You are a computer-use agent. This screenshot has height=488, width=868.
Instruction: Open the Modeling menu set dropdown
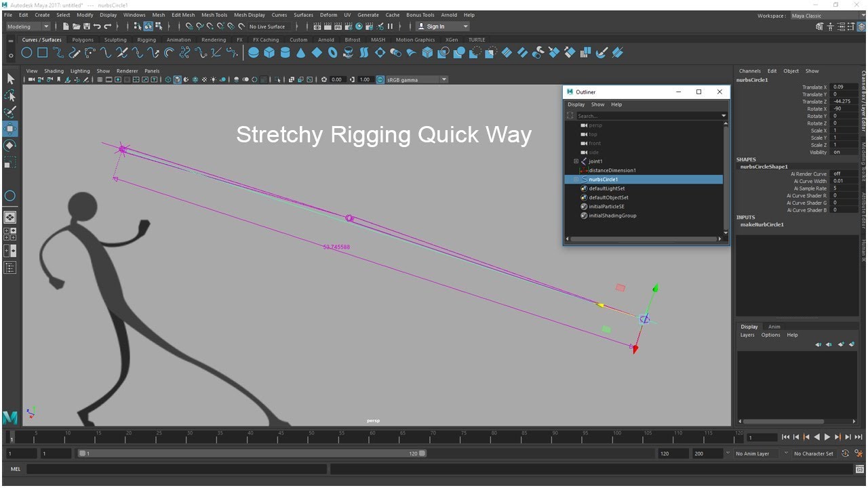[x=28, y=26]
